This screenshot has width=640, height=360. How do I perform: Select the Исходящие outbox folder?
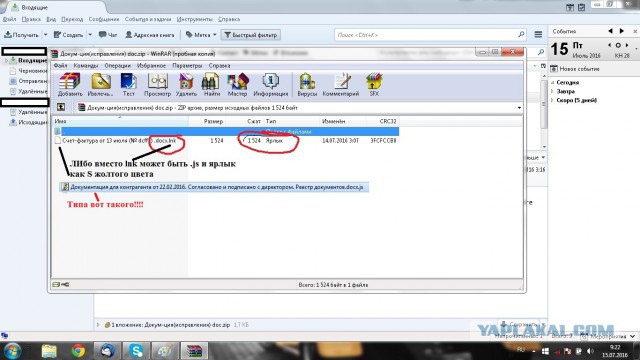click(x=28, y=122)
